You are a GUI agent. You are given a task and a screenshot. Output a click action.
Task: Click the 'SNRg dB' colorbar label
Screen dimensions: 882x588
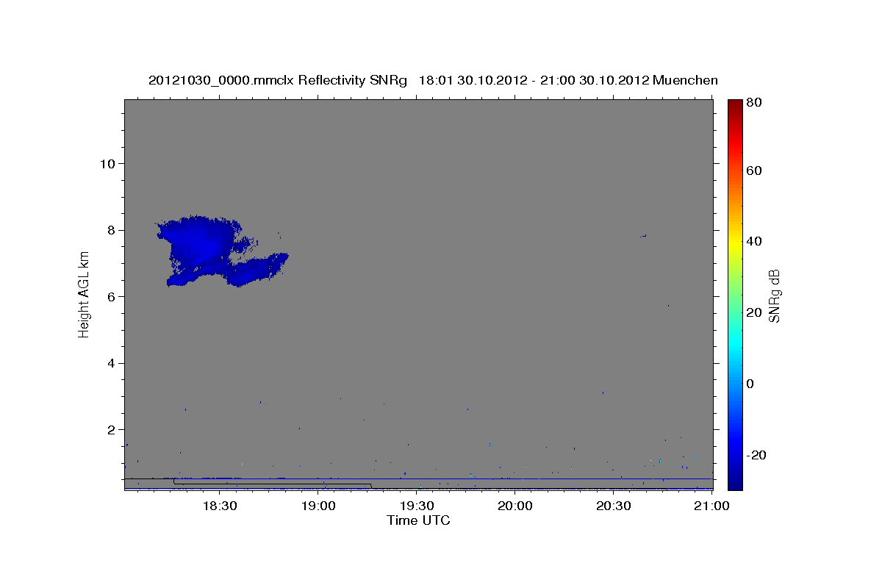pos(774,296)
